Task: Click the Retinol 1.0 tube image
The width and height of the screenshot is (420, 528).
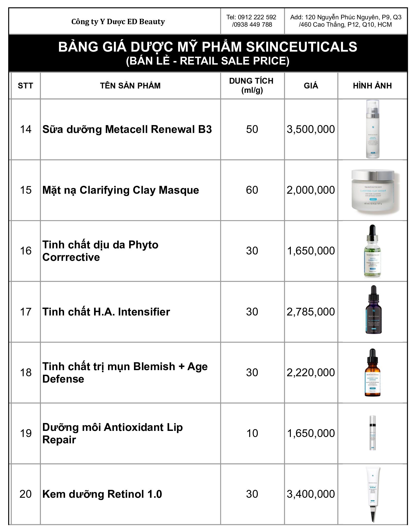Action: (373, 494)
